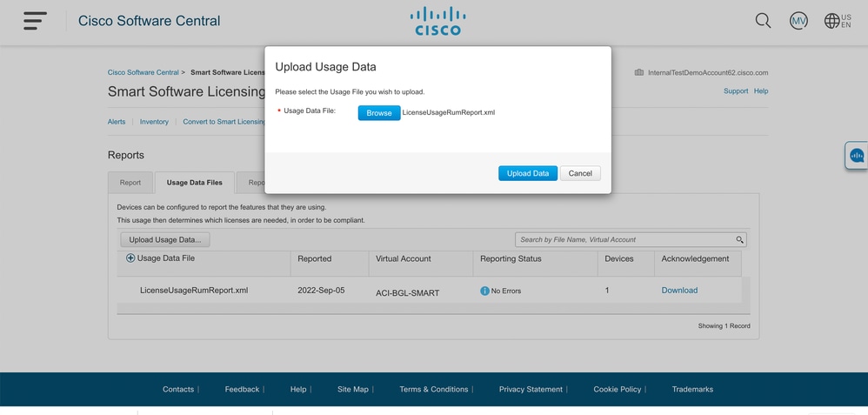Expand rows with the plus icon
This screenshot has width=868, height=415.
click(x=130, y=258)
